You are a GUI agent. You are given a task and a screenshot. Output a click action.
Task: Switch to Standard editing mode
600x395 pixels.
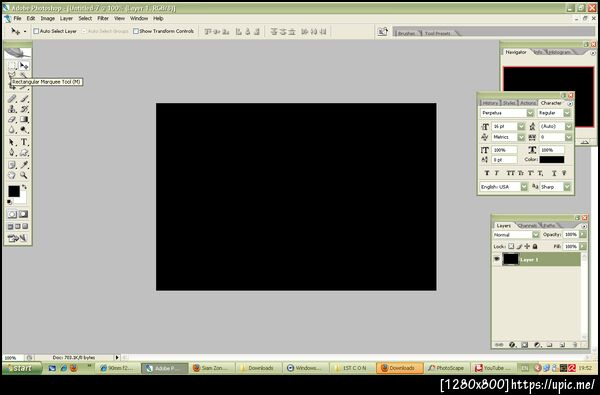[x=12, y=214]
